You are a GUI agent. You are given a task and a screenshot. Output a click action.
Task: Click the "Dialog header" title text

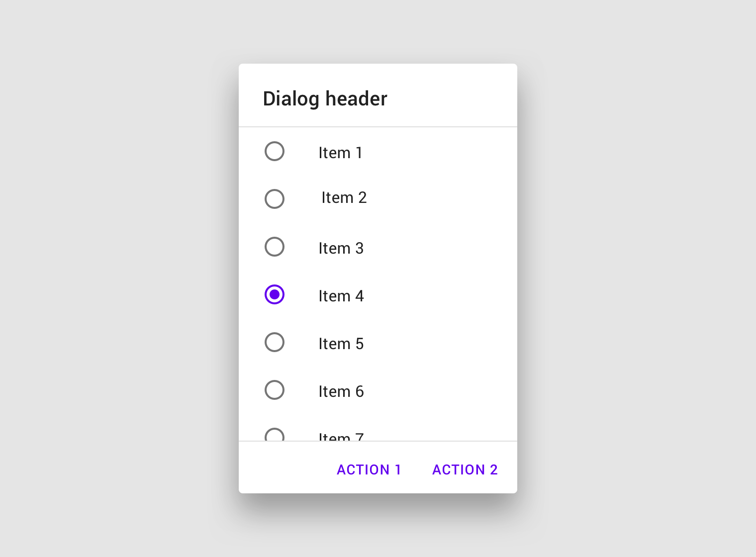325,99
